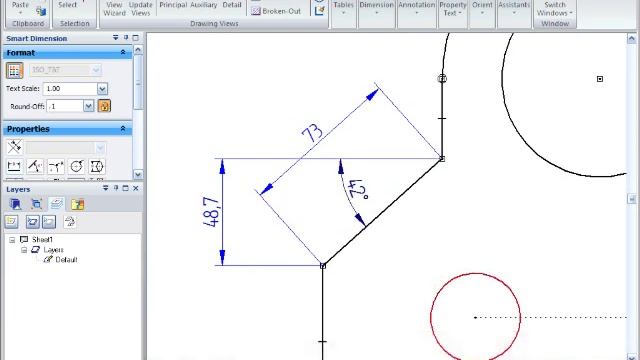
Task: Collapse the Layers tree node
Action: 24,250
